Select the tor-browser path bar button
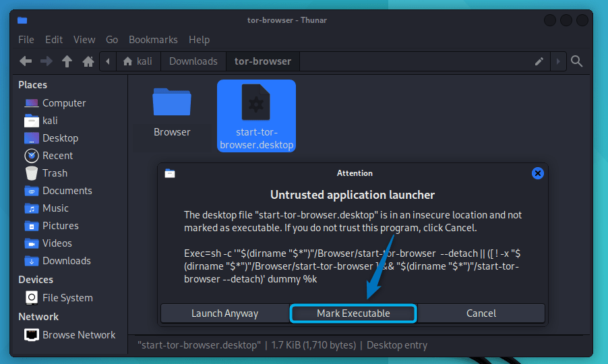 tap(263, 61)
